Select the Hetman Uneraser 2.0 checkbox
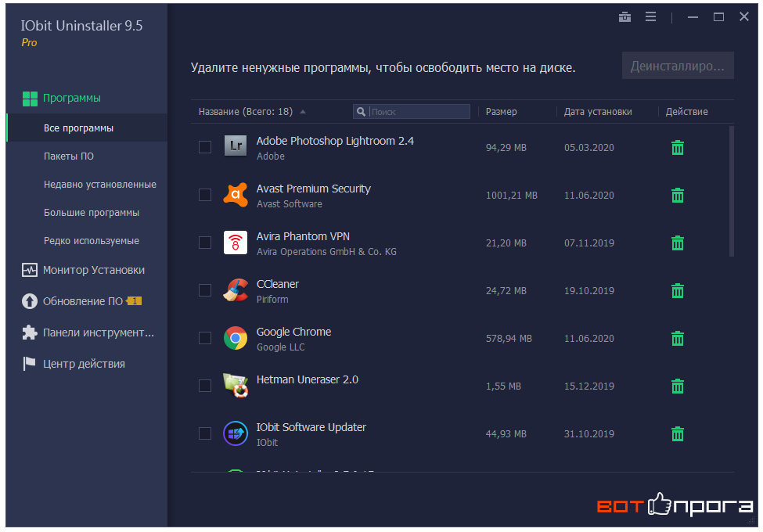The width and height of the screenshot is (763, 532). click(205, 385)
